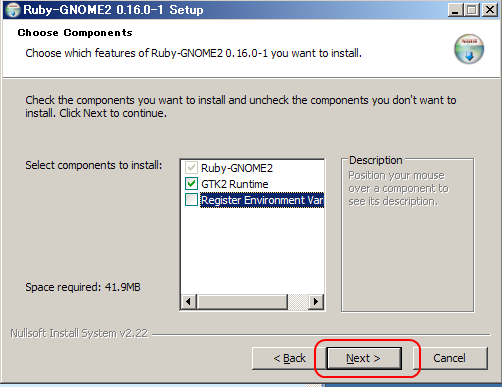Click the NSIS globe logo in header

(x=469, y=49)
